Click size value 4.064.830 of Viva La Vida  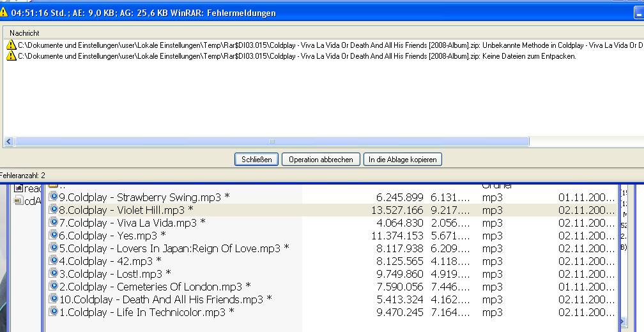400,223
